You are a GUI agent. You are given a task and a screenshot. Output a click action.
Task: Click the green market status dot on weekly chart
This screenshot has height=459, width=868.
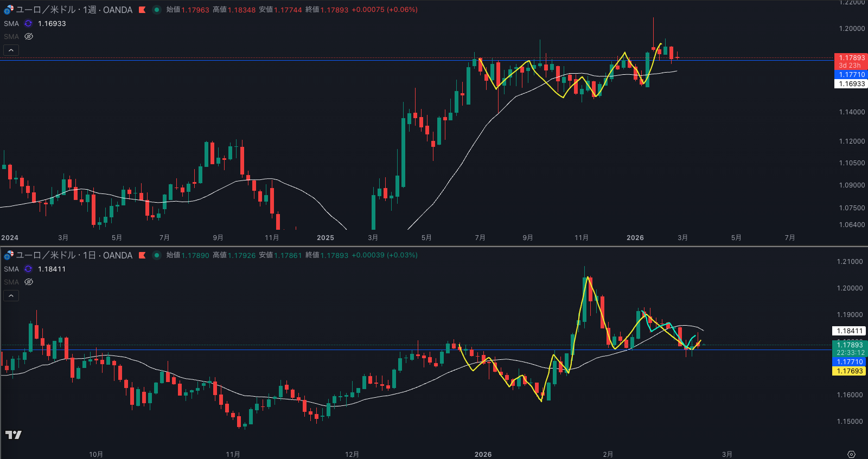(157, 10)
